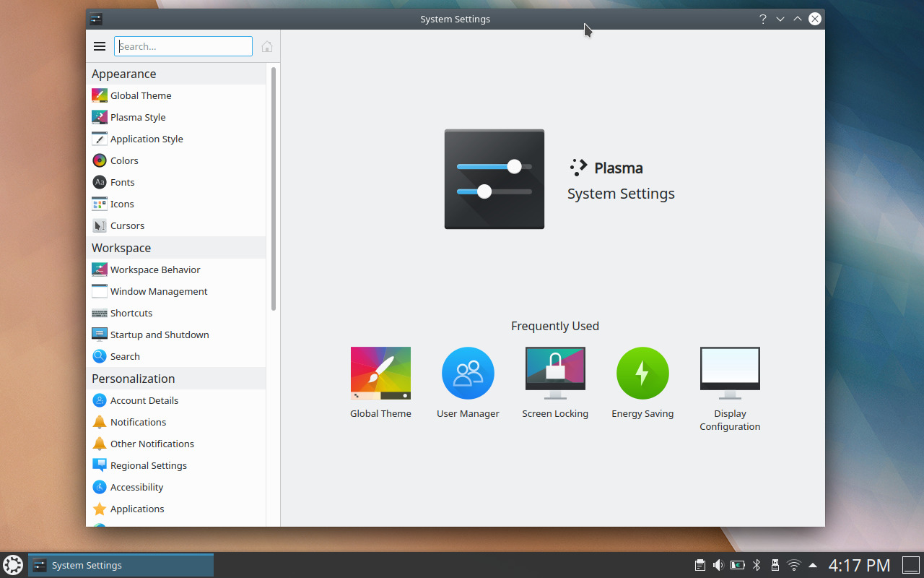
Task: Click the help question mark button
Action: (762, 19)
